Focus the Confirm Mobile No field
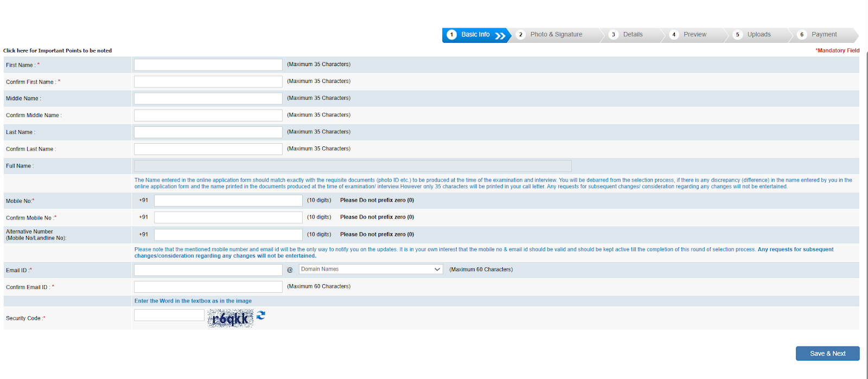The height and width of the screenshot is (379, 868). [228, 217]
